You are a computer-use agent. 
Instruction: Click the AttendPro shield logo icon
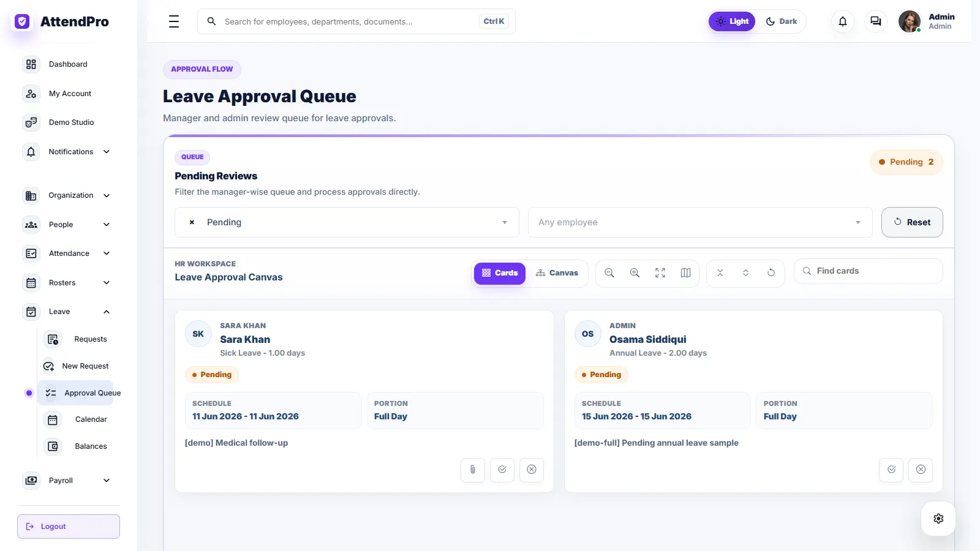coord(22,21)
